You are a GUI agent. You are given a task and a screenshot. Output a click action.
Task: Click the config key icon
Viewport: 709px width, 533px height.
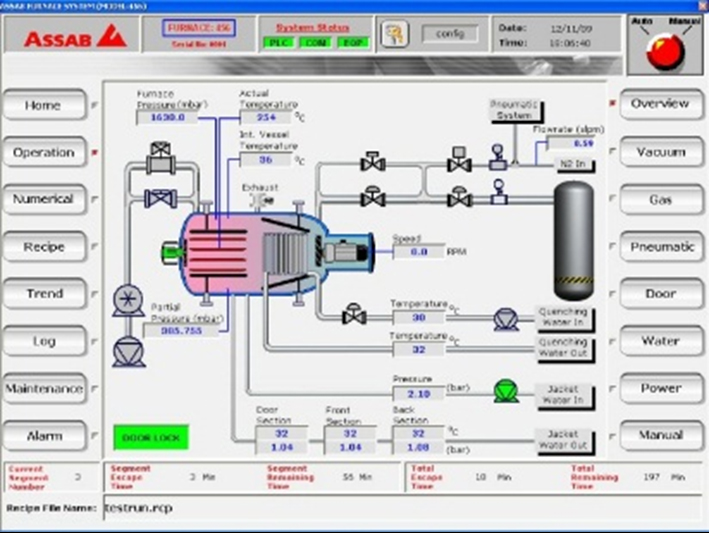pos(396,35)
